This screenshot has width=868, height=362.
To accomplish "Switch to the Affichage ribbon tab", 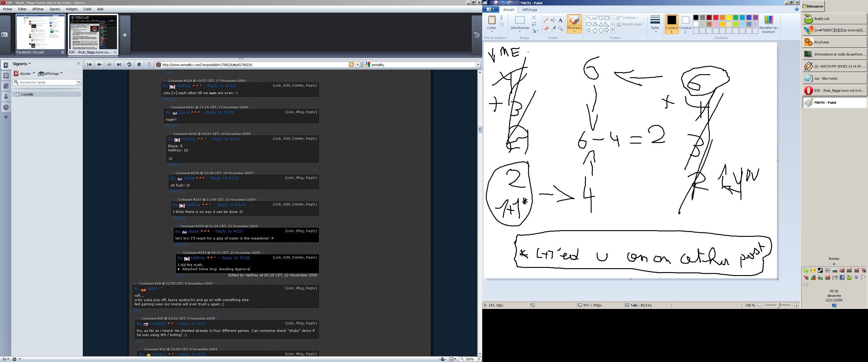I will 530,10.
